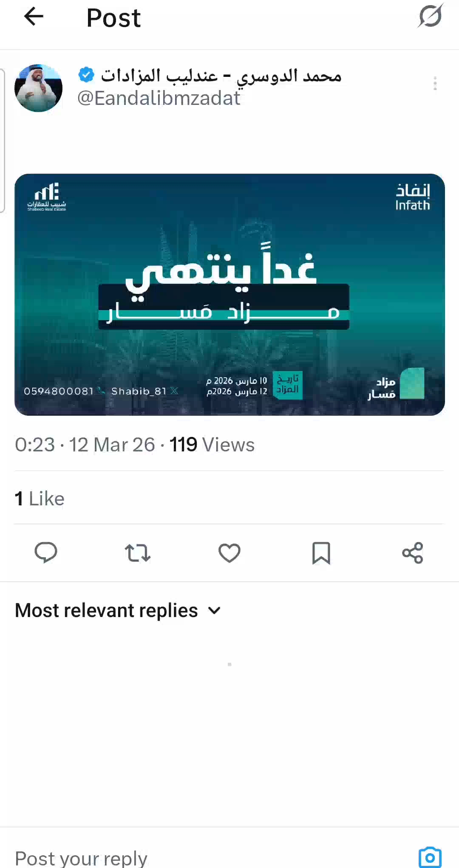Open the 119 Views analytics
Screen dimensions: 459x868
tap(212, 445)
